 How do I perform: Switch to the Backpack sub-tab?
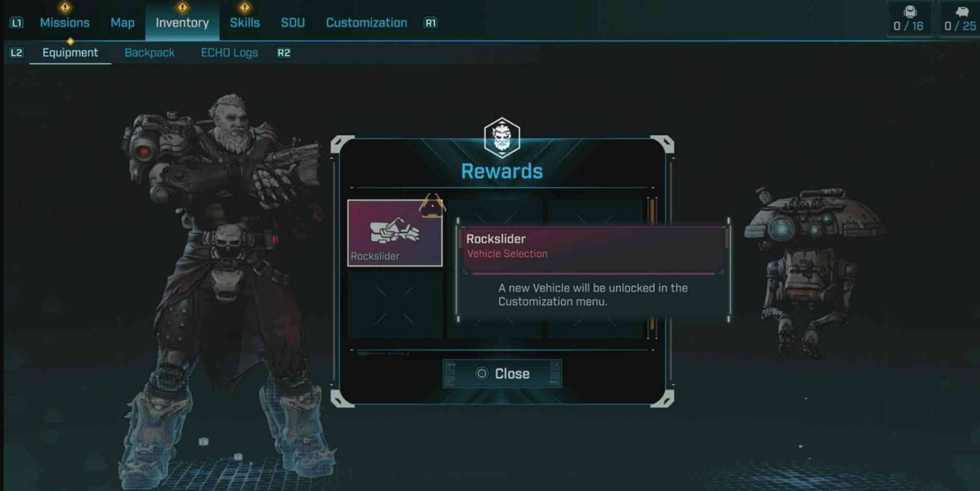(x=150, y=53)
